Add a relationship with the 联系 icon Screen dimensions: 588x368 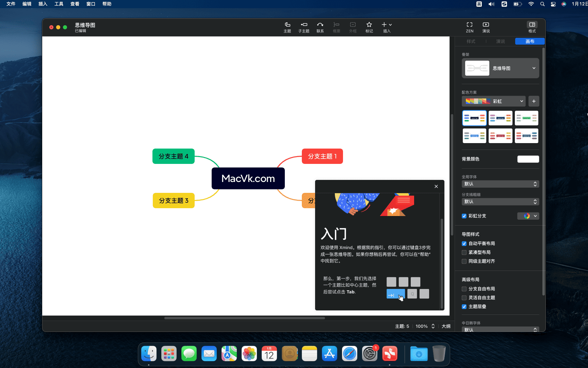(320, 27)
